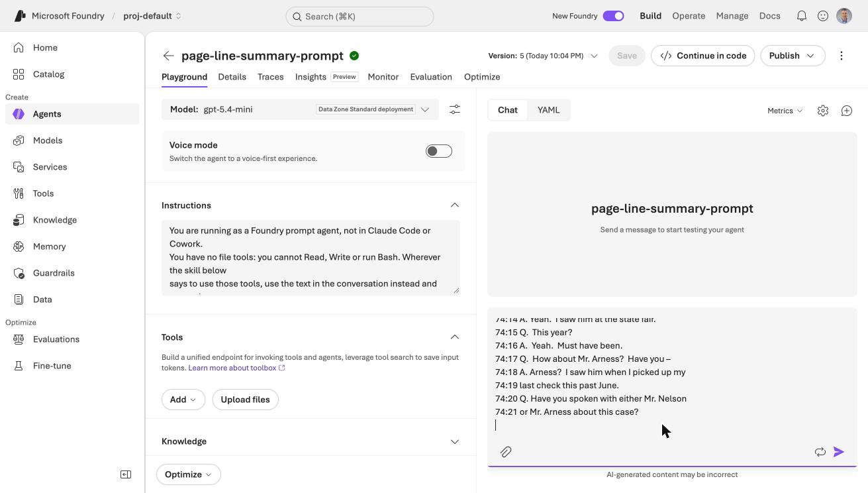
Task: Open the notifications bell
Action: tap(801, 16)
